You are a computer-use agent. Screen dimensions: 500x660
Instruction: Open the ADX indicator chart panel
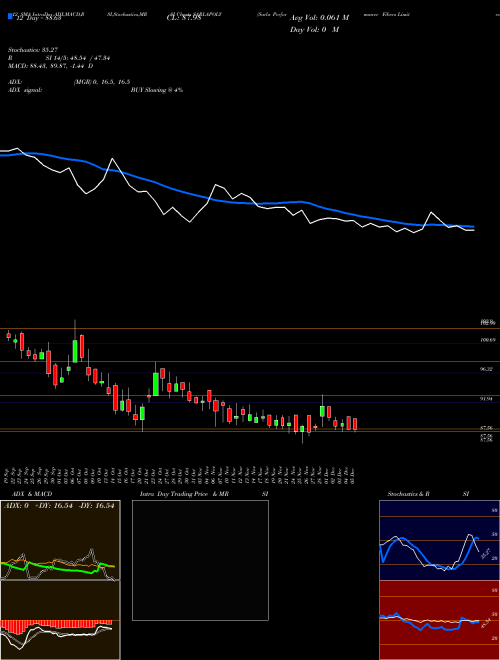(x=60, y=540)
